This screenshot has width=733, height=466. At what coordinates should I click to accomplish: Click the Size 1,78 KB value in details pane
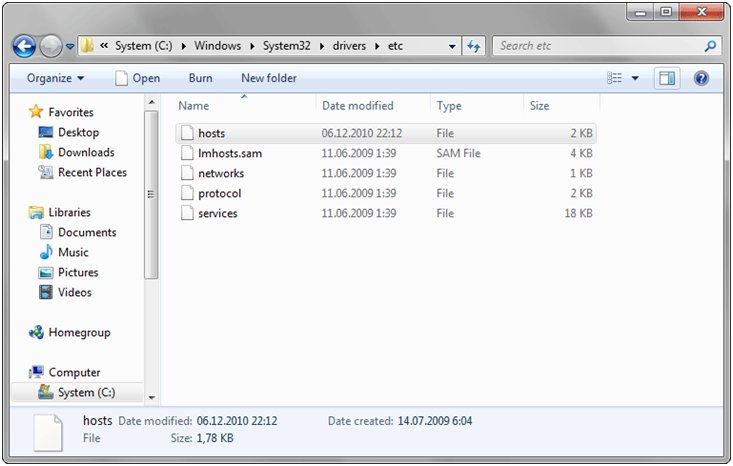point(215,438)
